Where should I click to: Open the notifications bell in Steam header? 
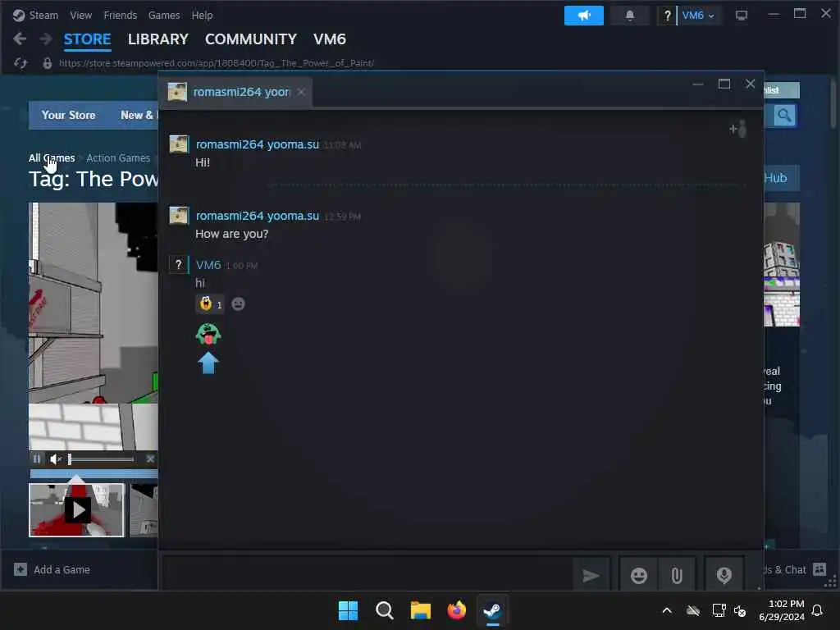point(629,16)
